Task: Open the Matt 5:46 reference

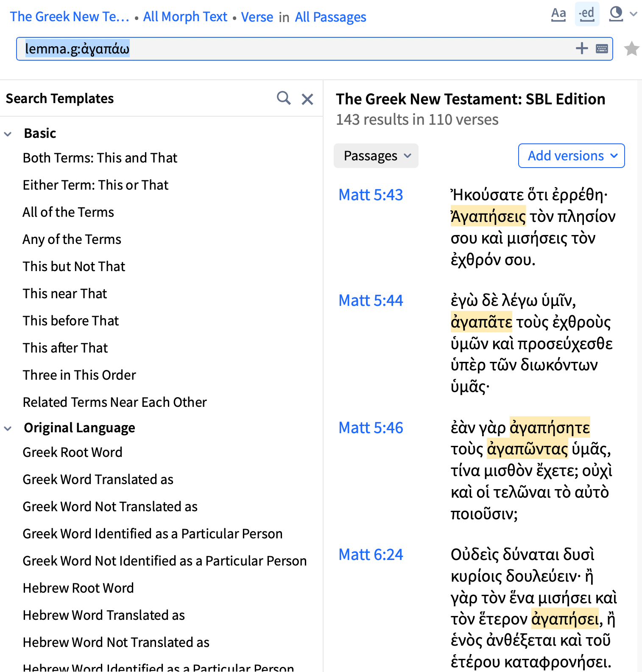Action: pos(371,428)
